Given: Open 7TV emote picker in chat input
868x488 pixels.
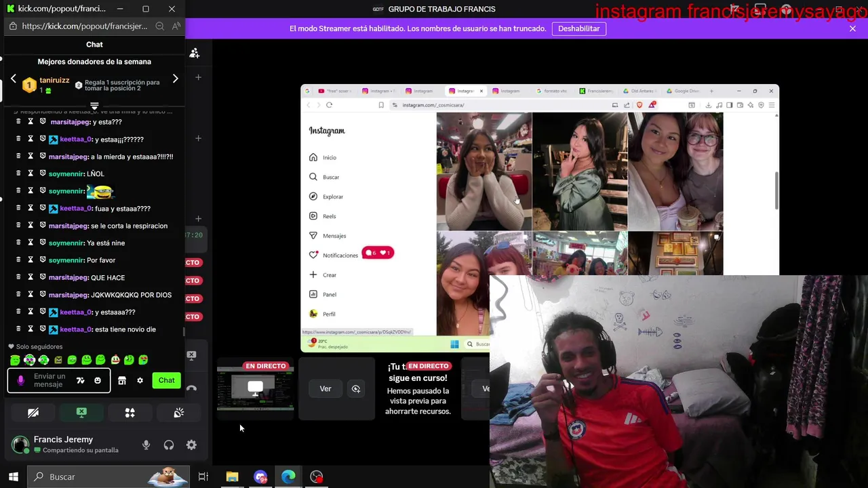Looking at the screenshot, I should (x=81, y=380).
